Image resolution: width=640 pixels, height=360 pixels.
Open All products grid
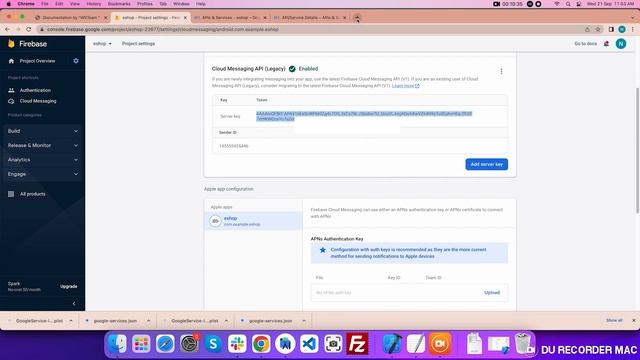27,194
